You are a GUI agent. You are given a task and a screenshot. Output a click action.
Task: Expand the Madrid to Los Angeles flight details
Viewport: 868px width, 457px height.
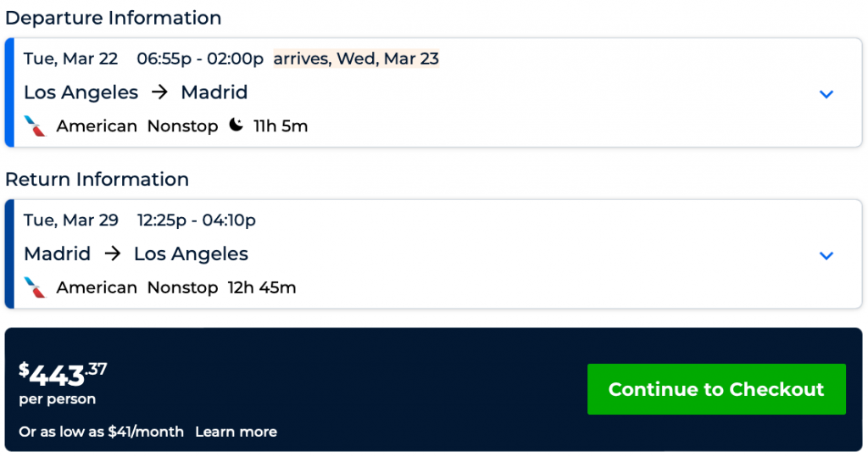(x=826, y=255)
